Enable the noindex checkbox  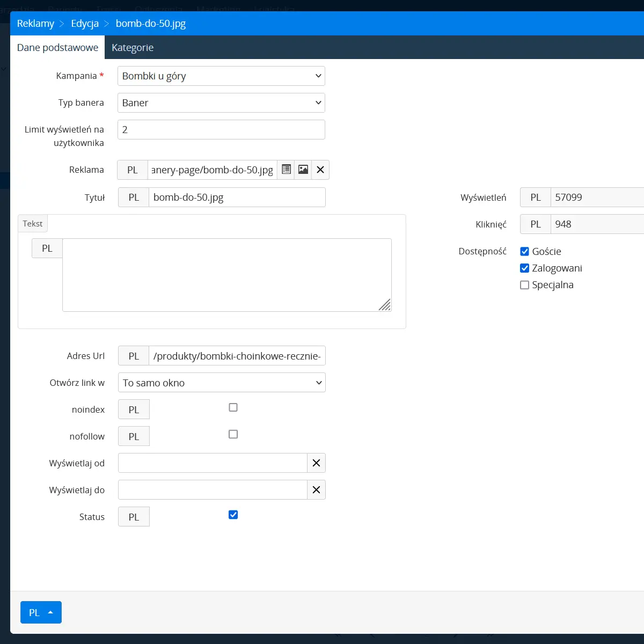[233, 407]
